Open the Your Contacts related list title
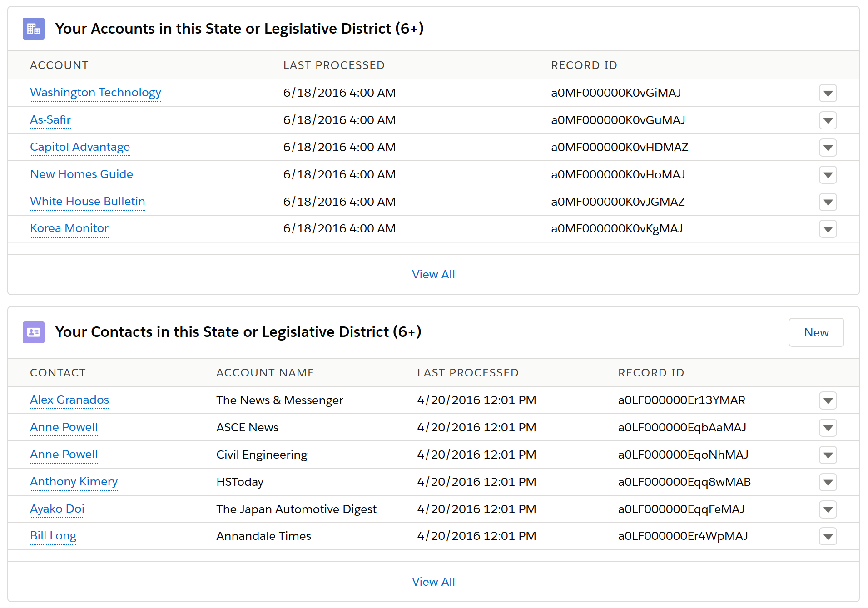The image size is (868, 608). point(238,332)
